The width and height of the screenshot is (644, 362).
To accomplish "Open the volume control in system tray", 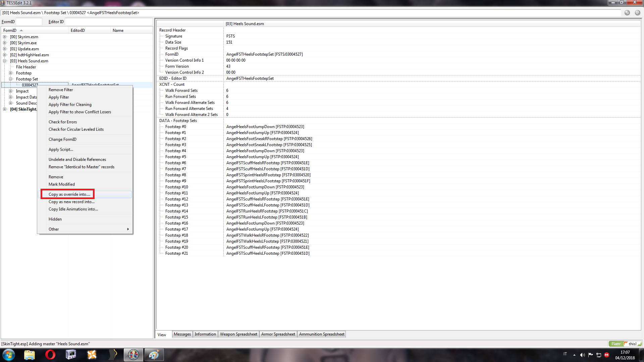I will pyautogui.click(x=582, y=355).
